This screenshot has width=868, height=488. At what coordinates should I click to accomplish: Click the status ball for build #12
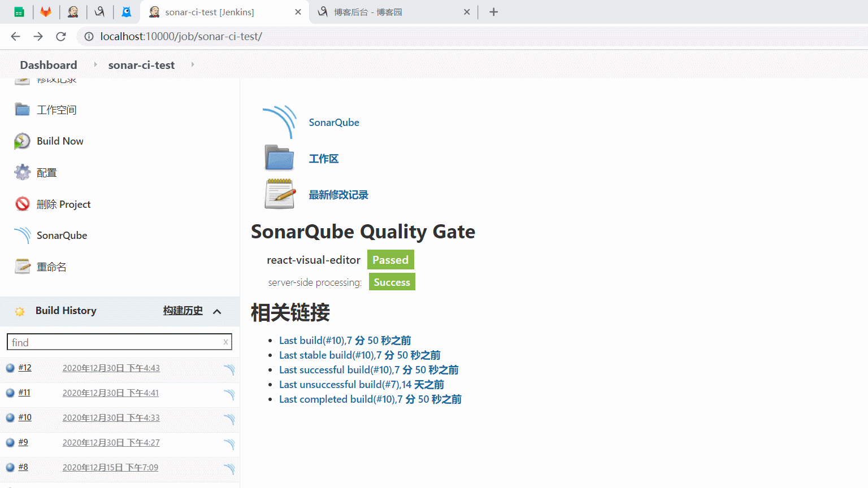point(10,368)
